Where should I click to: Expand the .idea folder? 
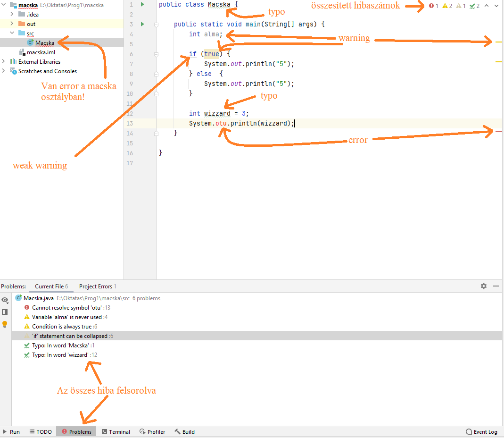pos(12,14)
